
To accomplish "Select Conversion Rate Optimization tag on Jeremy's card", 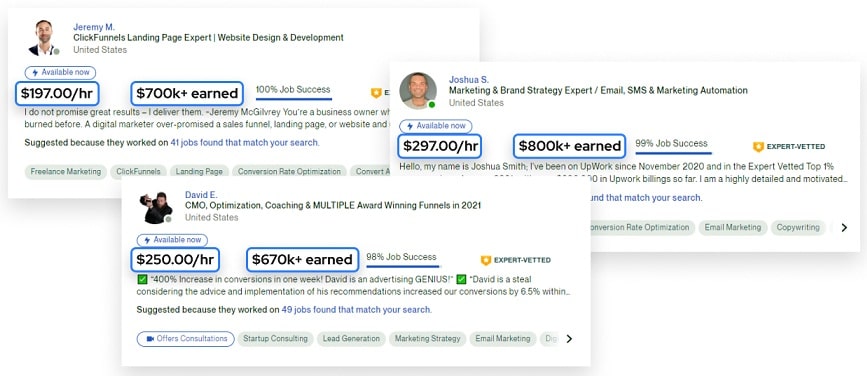I will pyautogui.click(x=289, y=172).
